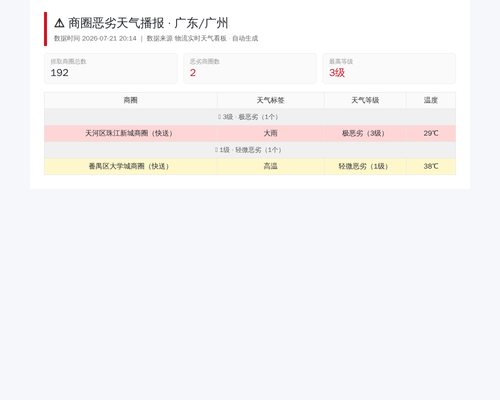The width and height of the screenshot is (500, 400).
Task: Click the cell '天河区珠江新城商圈（快送）'
Action: (130, 133)
